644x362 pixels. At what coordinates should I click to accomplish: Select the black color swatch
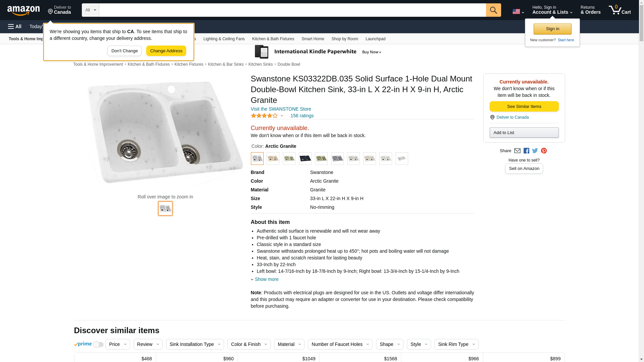coord(305,159)
